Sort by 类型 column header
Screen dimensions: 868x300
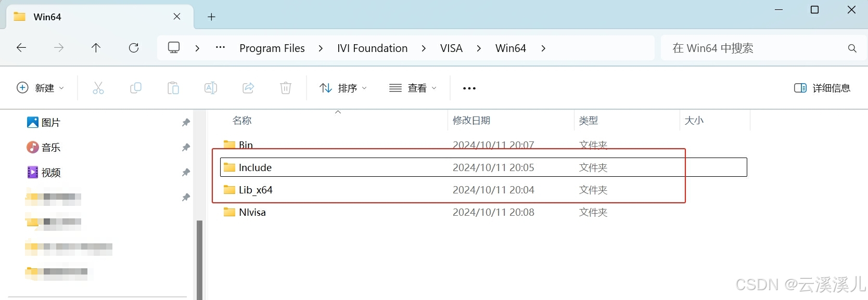click(x=589, y=121)
